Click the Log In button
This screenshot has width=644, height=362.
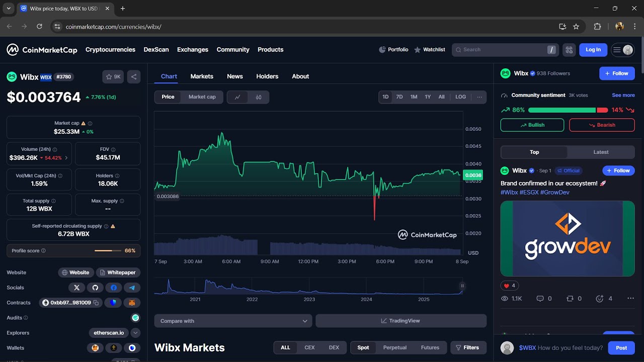pyautogui.click(x=593, y=50)
